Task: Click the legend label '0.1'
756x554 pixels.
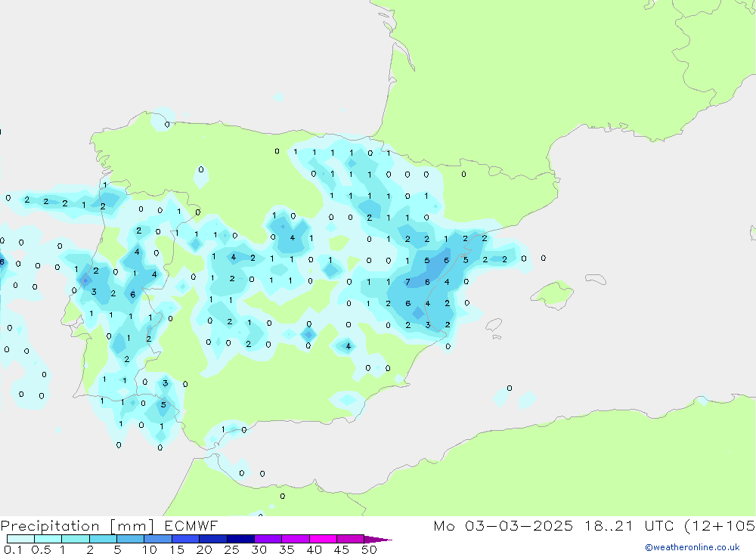Action: point(13,549)
